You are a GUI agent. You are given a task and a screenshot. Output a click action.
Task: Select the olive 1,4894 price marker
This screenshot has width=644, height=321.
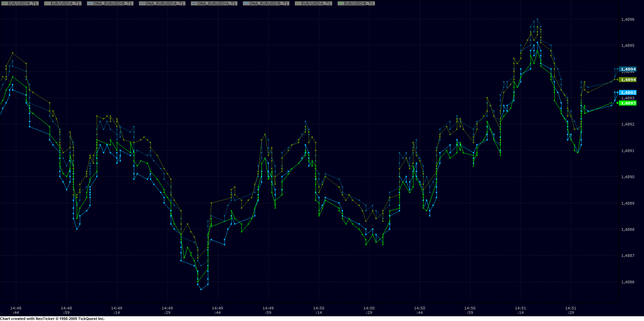click(628, 80)
